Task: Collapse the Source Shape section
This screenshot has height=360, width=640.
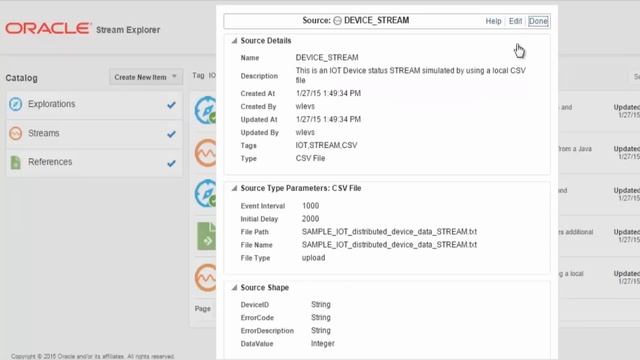Action: coord(234,288)
